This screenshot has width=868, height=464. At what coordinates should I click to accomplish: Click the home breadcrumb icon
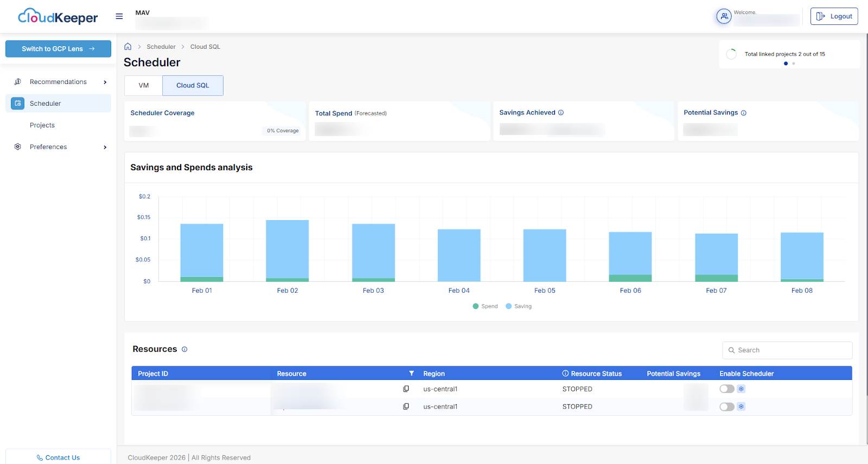point(128,47)
